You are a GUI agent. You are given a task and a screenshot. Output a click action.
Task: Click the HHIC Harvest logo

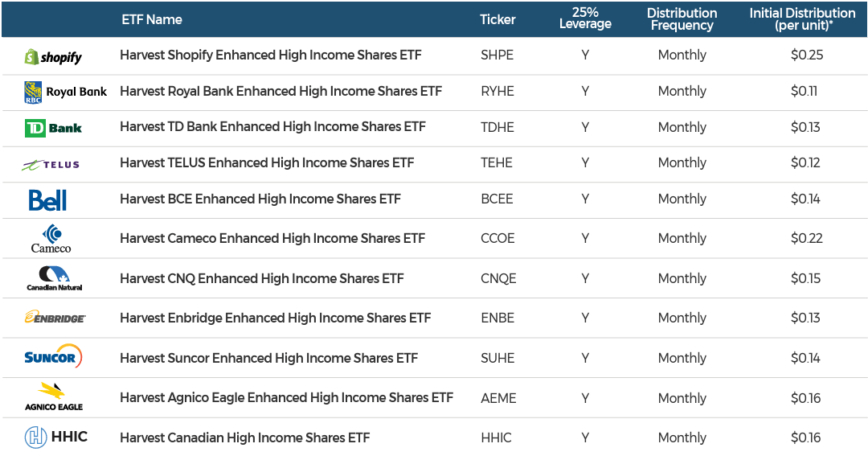pos(56,438)
